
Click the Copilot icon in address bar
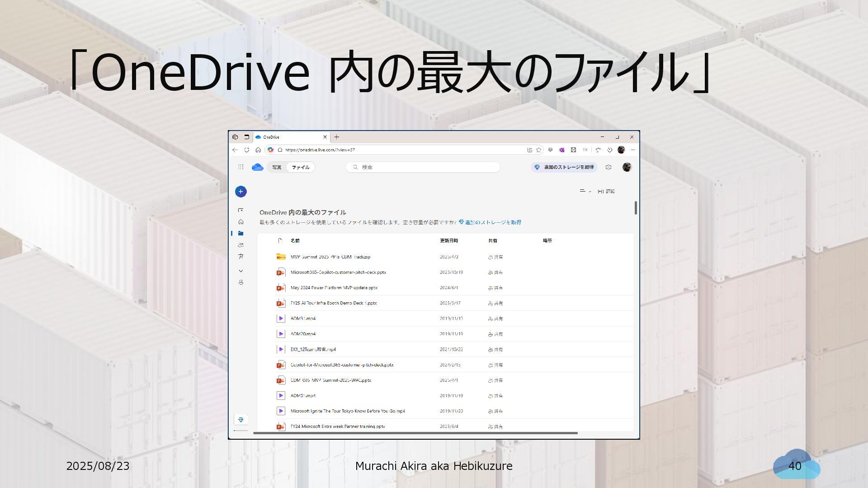click(270, 150)
